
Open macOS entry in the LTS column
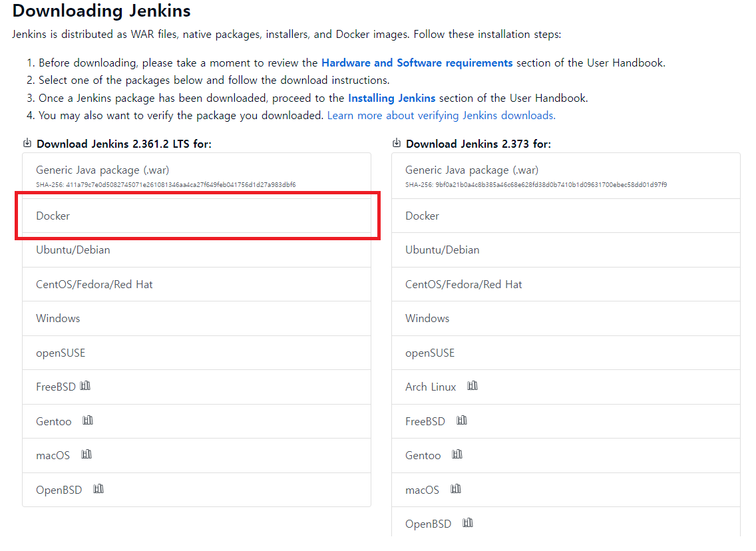pos(197,456)
